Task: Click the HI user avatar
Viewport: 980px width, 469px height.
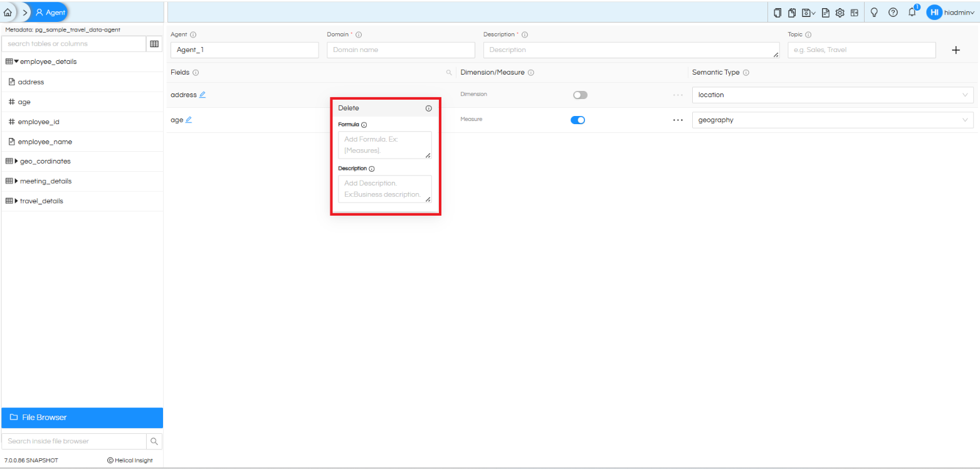Action: click(x=934, y=13)
